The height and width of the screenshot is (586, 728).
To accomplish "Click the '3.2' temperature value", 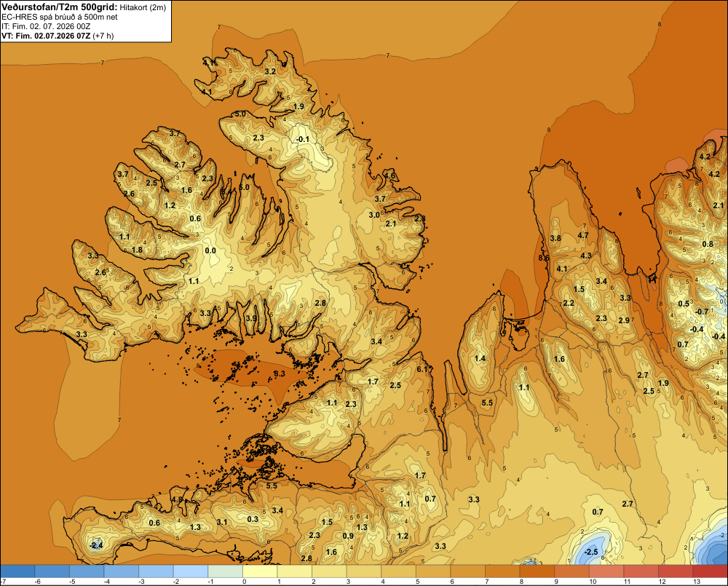I will tap(270, 71).
